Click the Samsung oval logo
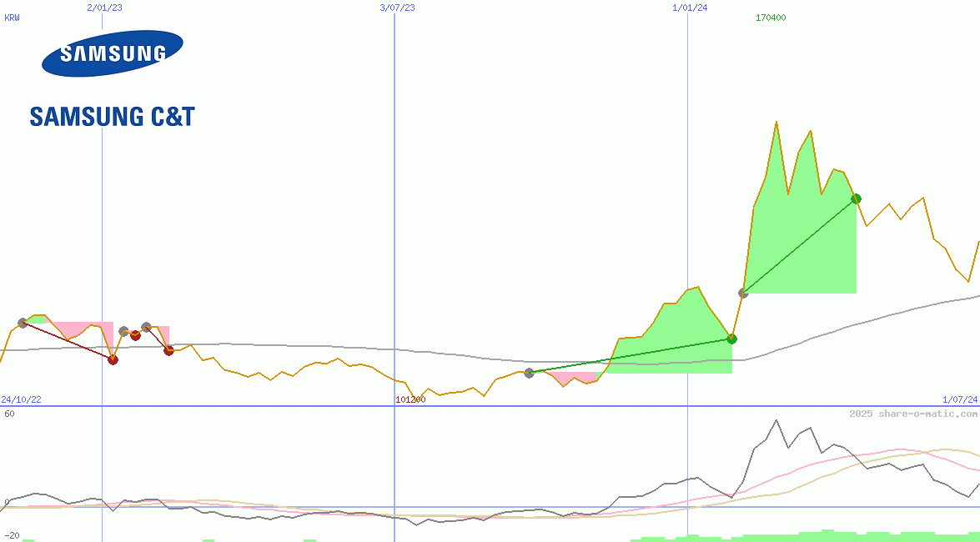Viewport: 980px width, 542px height. 112,53
